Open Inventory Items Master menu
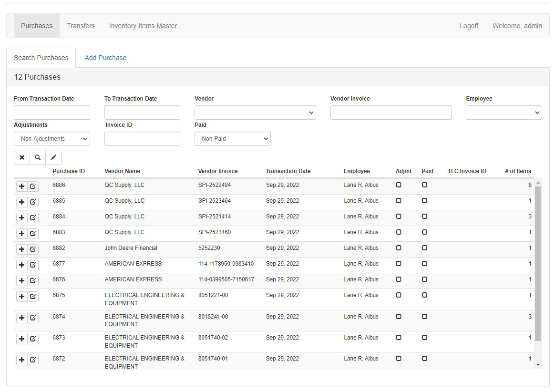The image size is (555, 392). [143, 26]
